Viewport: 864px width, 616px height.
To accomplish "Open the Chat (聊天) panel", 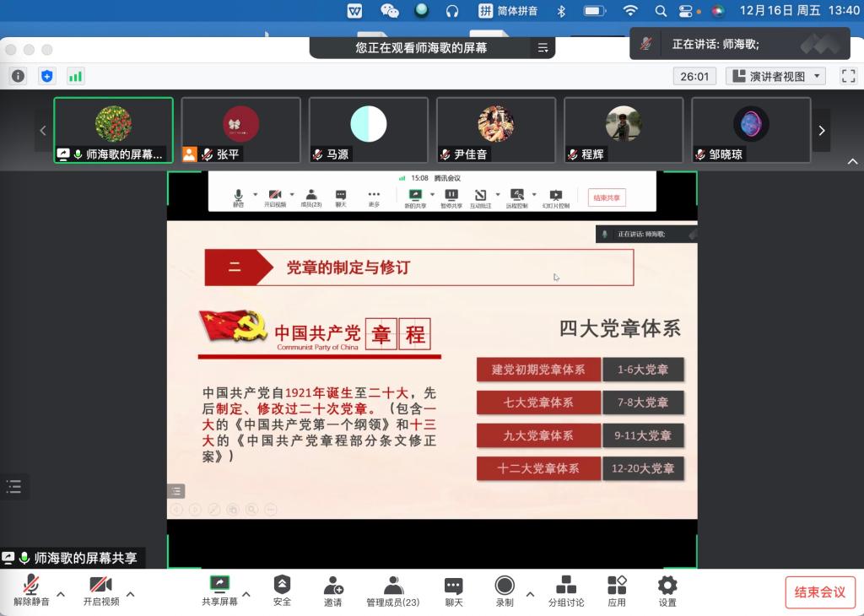I will pyautogui.click(x=453, y=590).
